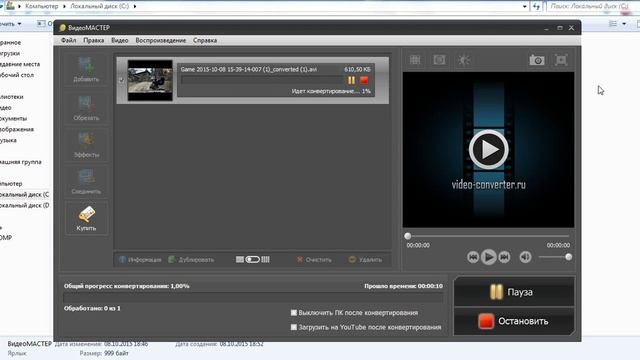Select the Обрезать (Trim) tool
The height and width of the screenshot is (360, 640).
86,108
